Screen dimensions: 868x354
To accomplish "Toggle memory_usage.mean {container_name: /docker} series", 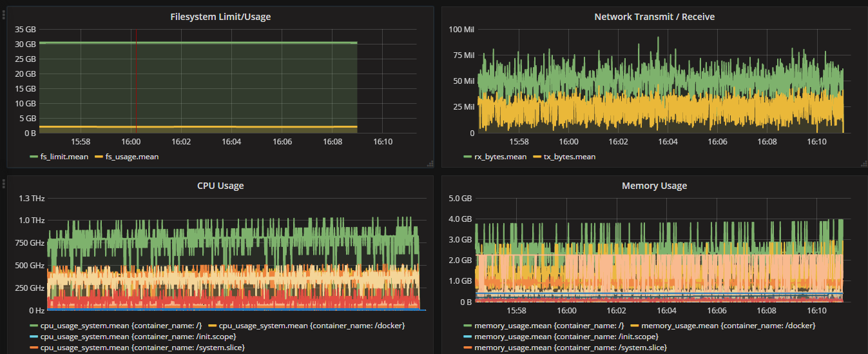I will (x=728, y=326).
